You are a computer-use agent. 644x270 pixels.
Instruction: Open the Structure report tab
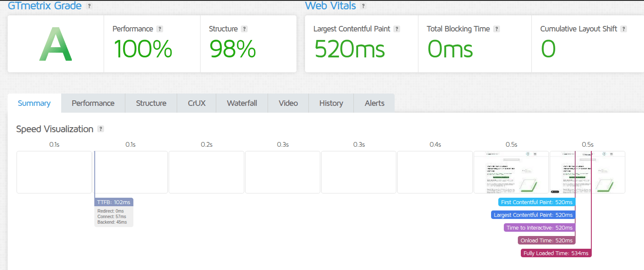pyautogui.click(x=151, y=103)
